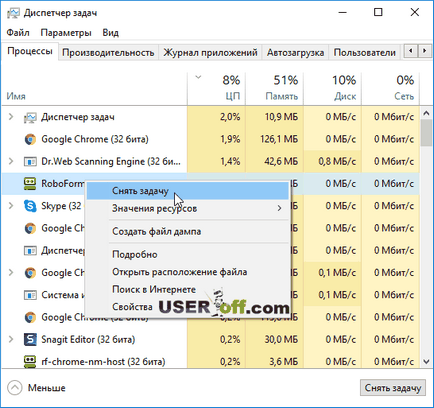
Task: Select the top Google Chrome (32 бита) icon
Action: (x=30, y=139)
